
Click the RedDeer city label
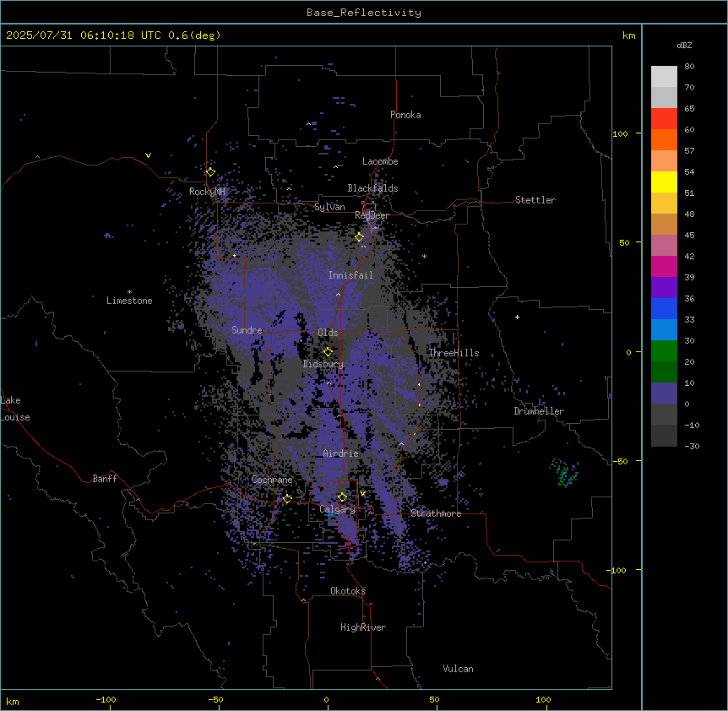click(x=372, y=215)
